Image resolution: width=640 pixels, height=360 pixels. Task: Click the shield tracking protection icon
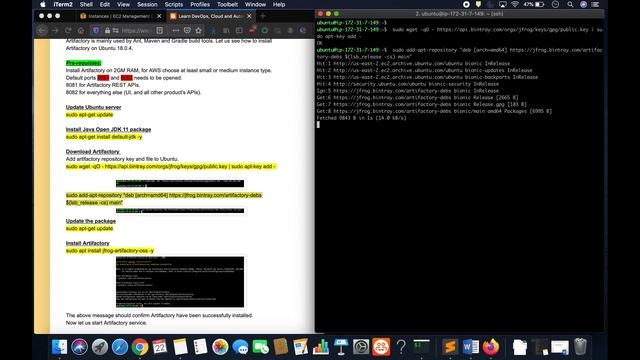[x=96, y=31]
